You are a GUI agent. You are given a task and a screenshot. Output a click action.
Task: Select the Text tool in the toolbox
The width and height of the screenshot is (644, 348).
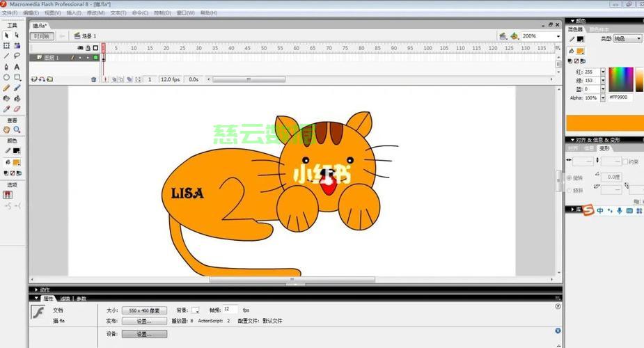(x=17, y=66)
